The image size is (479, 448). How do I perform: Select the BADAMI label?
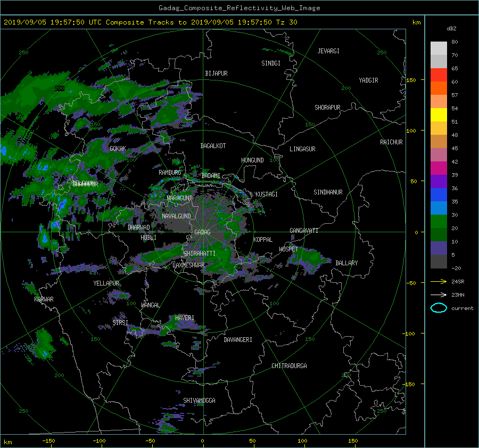pyautogui.click(x=211, y=176)
